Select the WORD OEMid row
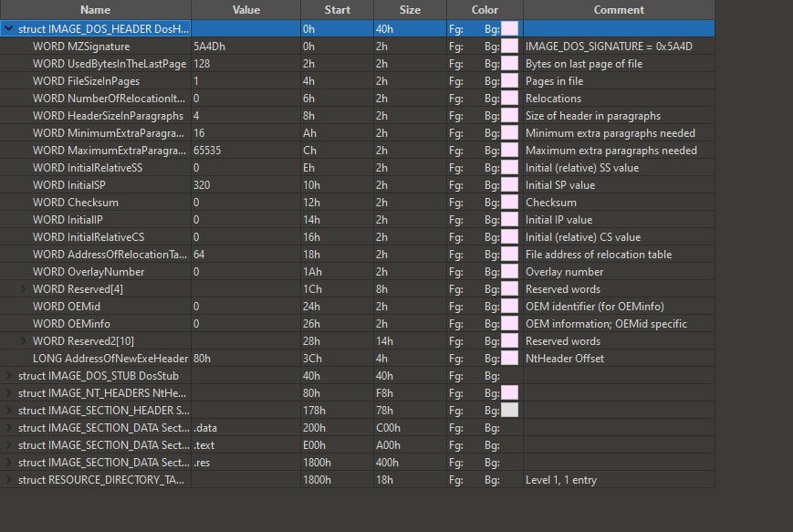This screenshot has width=793, height=532. [x=357, y=307]
